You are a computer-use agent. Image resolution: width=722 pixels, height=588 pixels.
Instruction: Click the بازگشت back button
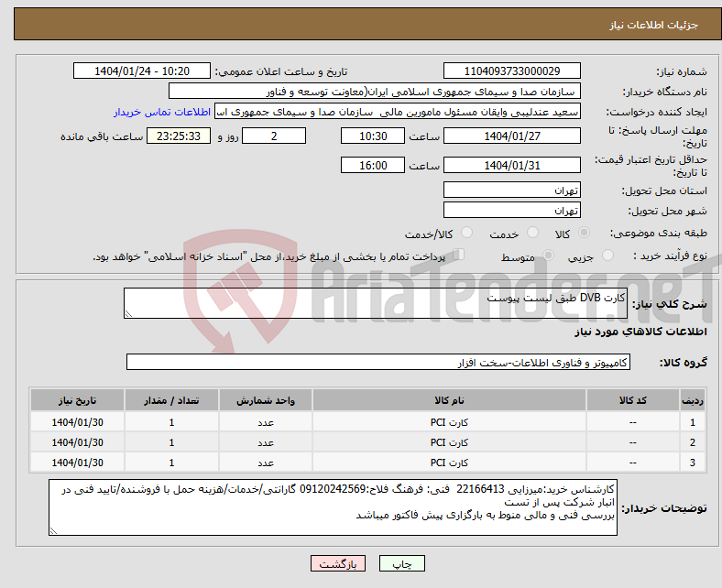point(338,563)
